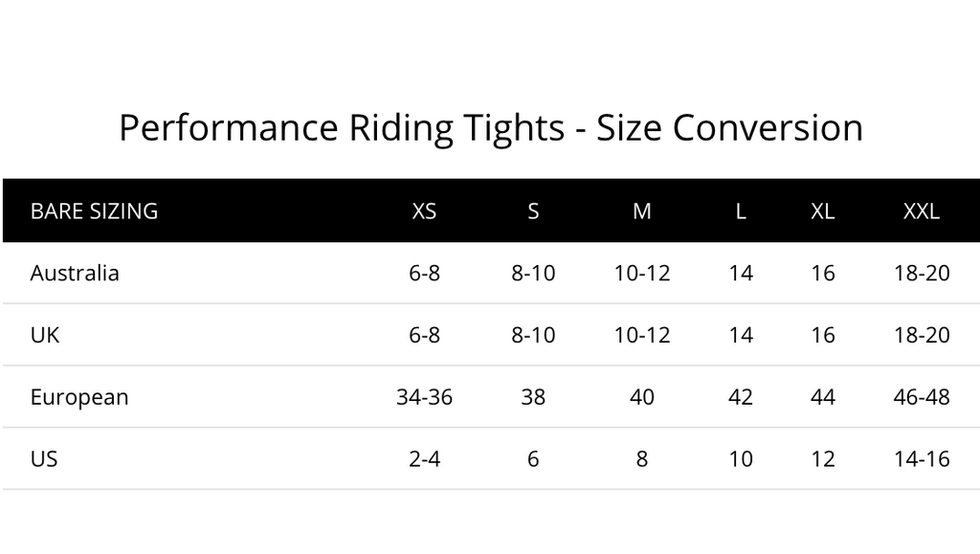This screenshot has width=980, height=554.
Task: Click the XS column header
Action: tap(424, 211)
